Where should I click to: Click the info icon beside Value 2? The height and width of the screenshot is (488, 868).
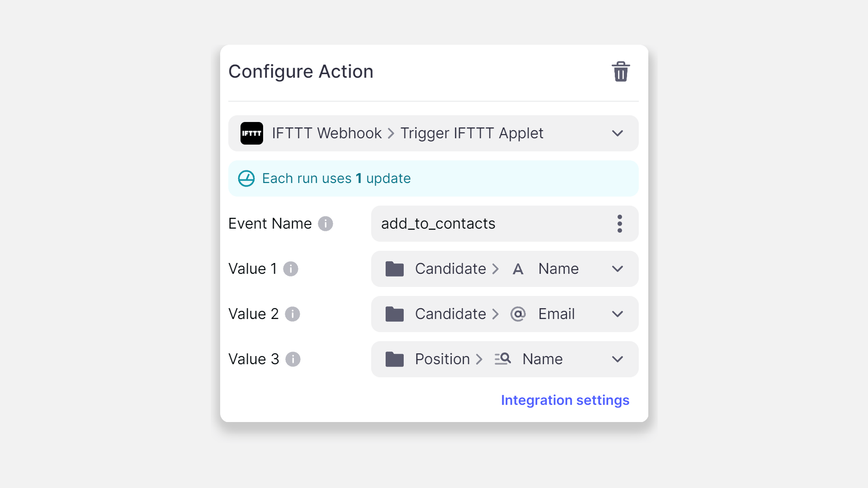tap(292, 314)
